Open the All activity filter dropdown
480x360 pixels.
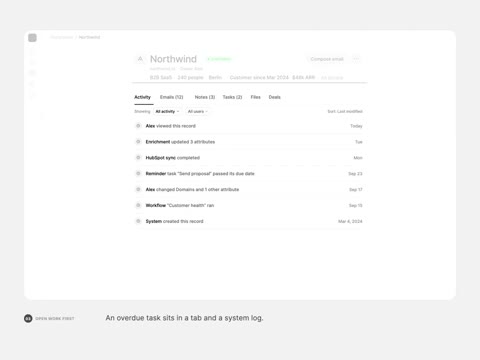coord(167,111)
